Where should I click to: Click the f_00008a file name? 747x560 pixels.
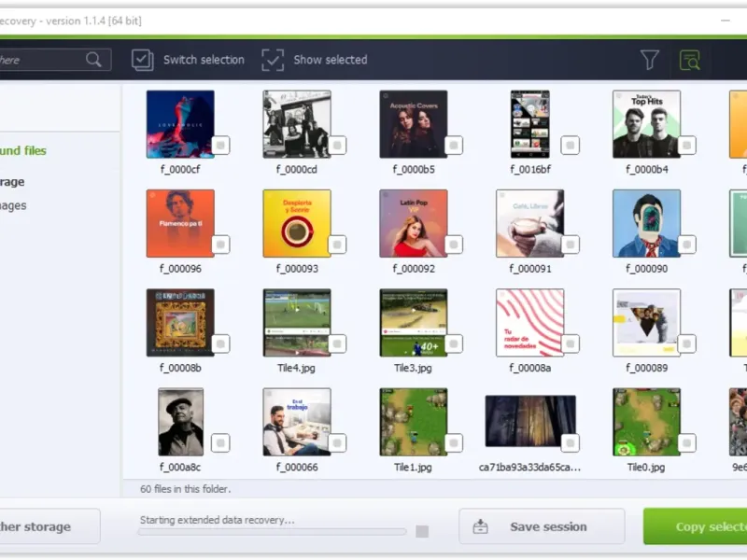click(530, 368)
